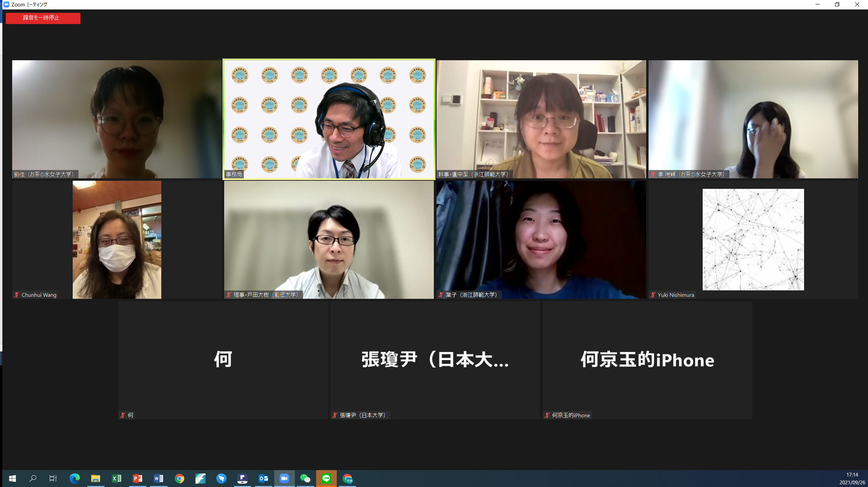Open Google Chrome from the taskbar
Image resolution: width=868 pixels, height=487 pixels.
pos(180,479)
